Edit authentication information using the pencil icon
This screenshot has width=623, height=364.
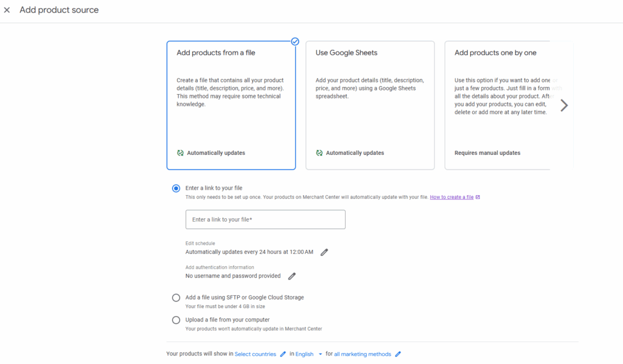point(291,276)
